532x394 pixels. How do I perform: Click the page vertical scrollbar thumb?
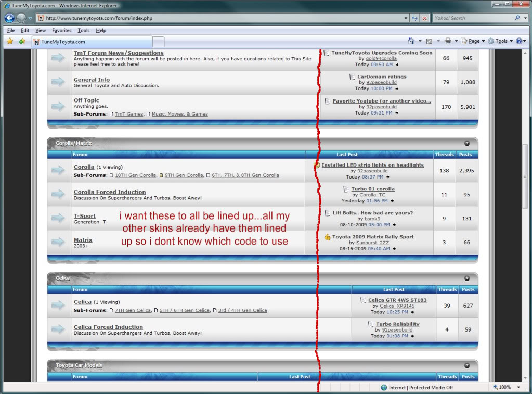[x=525, y=176]
